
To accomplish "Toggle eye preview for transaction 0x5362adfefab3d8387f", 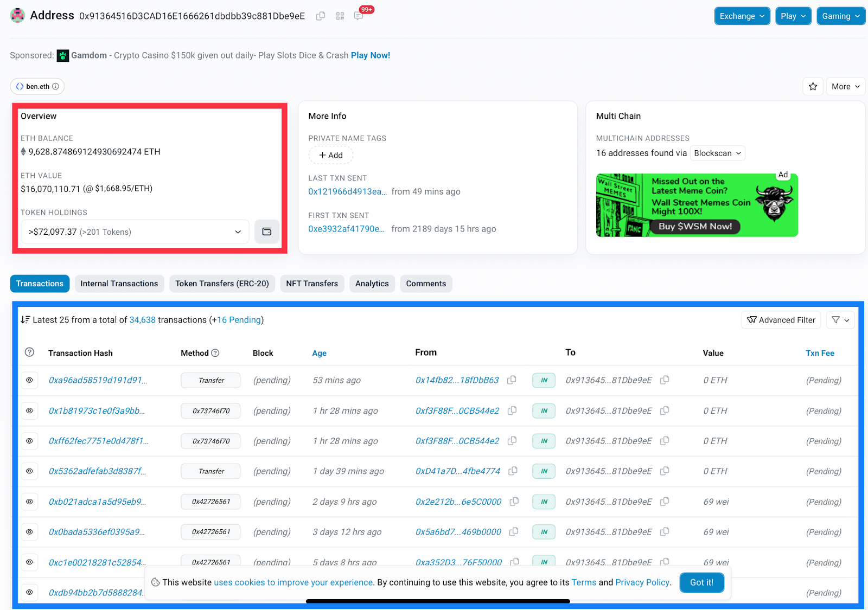I will click(30, 471).
